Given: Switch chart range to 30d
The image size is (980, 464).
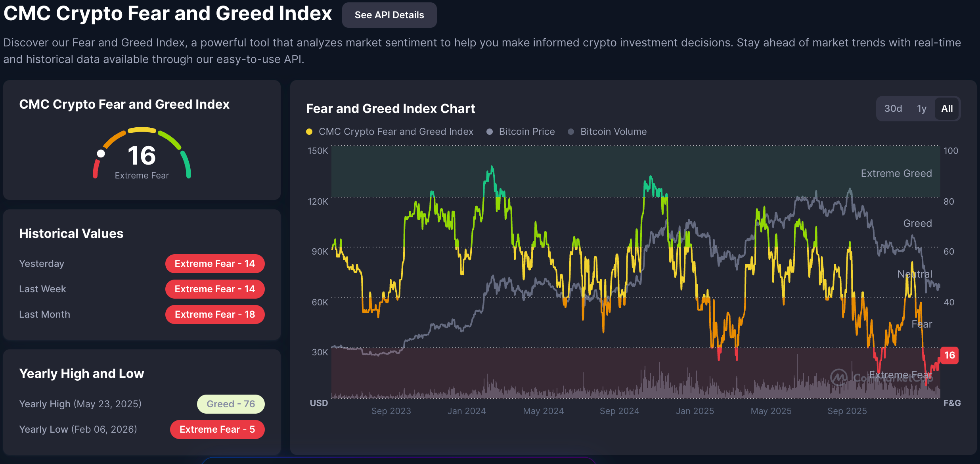Looking at the screenshot, I should (893, 109).
